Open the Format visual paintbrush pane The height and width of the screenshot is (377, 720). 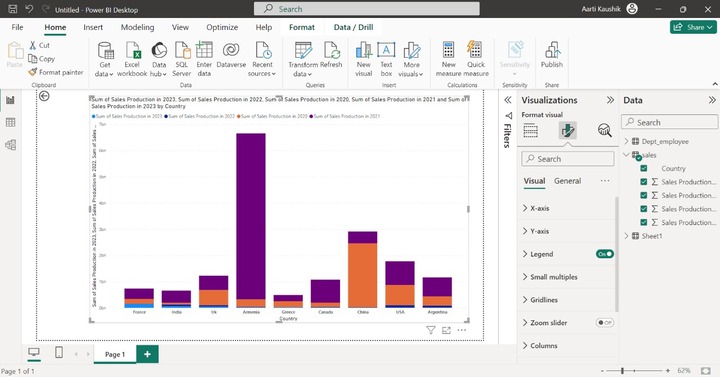(x=568, y=131)
